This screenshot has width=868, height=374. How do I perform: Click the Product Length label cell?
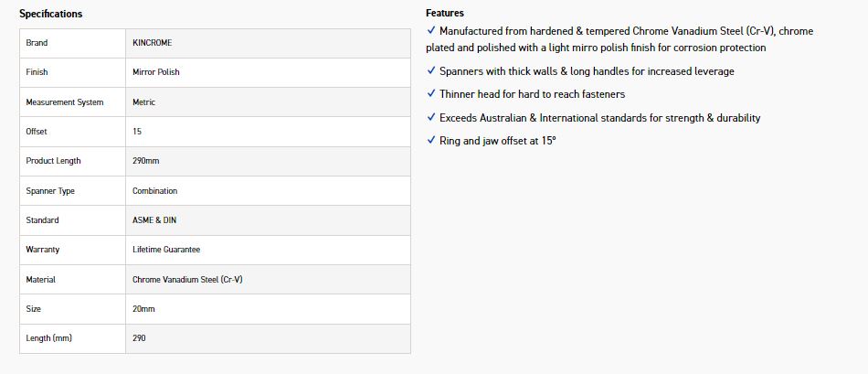pyautogui.click(x=53, y=161)
